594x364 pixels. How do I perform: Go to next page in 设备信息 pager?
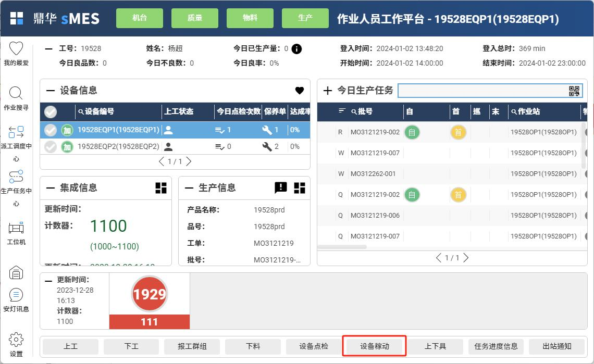(x=189, y=162)
